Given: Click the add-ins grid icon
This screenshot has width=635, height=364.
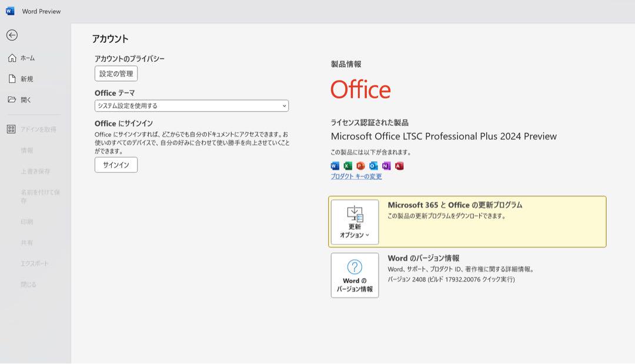Looking at the screenshot, I should pyautogui.click(x=11, y=129).
